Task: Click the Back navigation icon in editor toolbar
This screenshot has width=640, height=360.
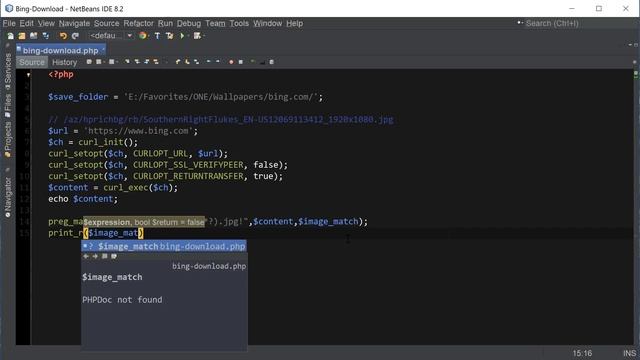Action: [99, 62]
